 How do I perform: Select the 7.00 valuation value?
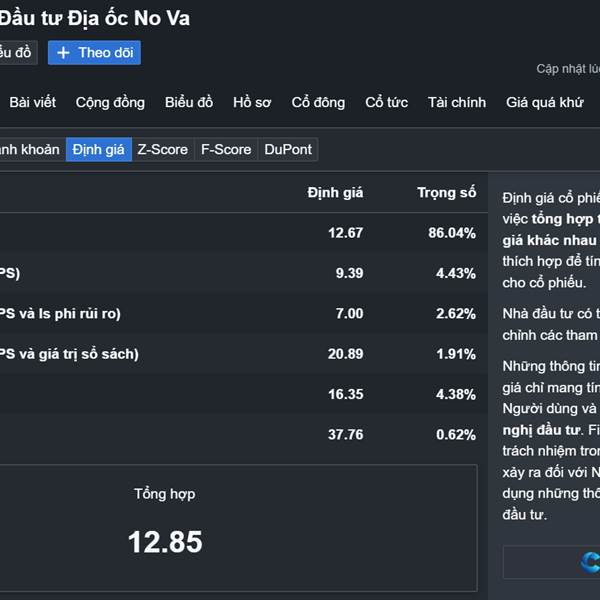(349, 314)
